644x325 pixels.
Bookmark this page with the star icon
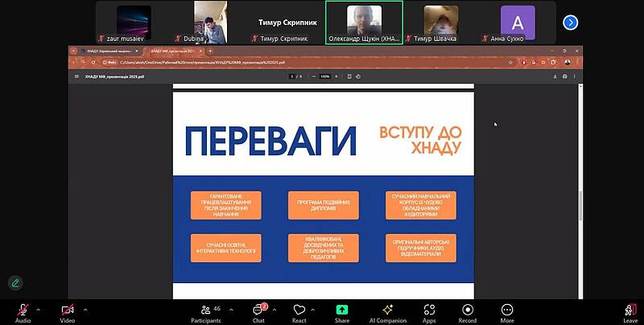pos(510,63)
